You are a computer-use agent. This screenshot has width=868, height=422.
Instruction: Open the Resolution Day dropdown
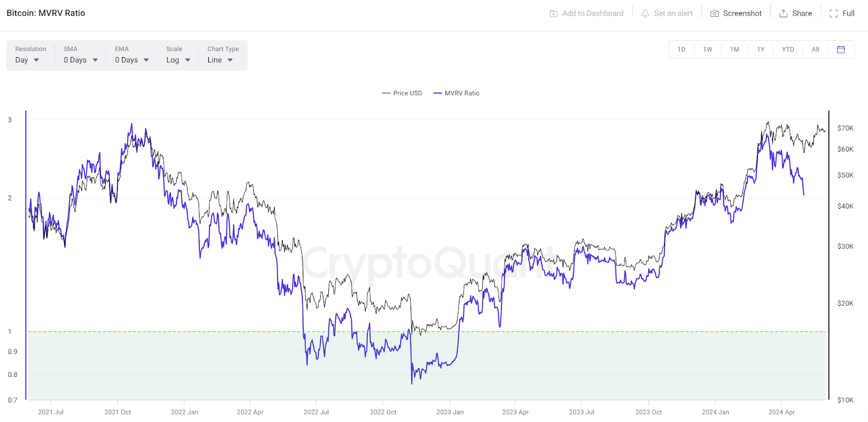click(x=27, y=60)
